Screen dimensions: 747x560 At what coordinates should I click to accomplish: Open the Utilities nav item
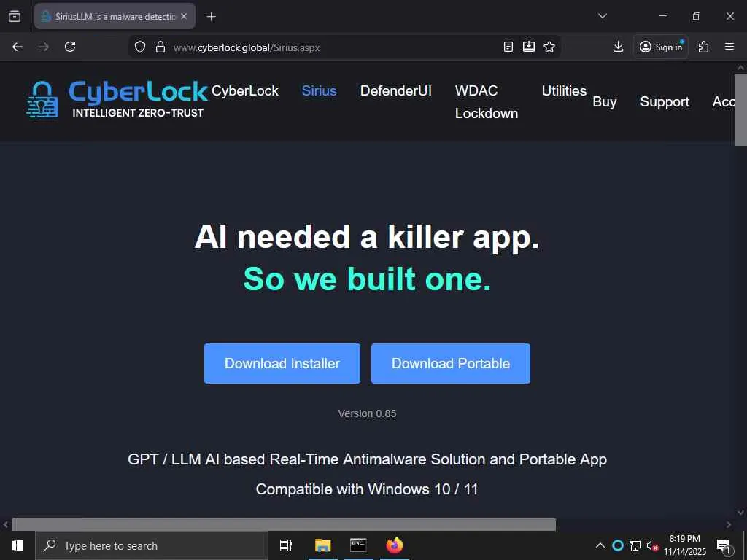point(564,90)
